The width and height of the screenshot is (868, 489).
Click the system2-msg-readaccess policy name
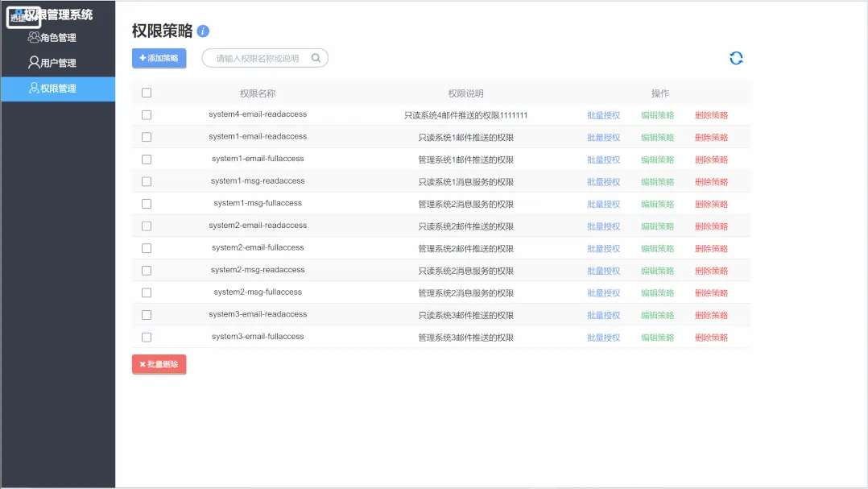[258, 270]
